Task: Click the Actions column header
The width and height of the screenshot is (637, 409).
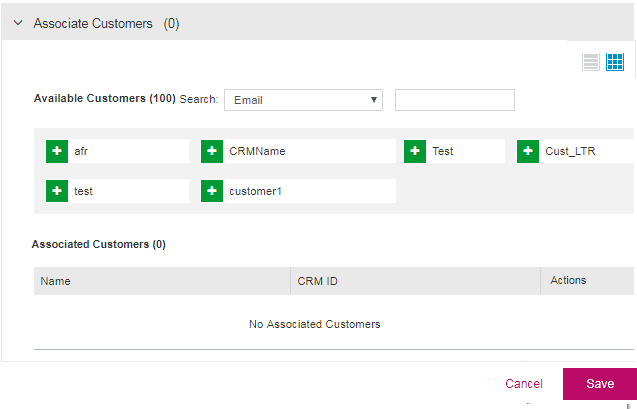Action: (568, 280)
